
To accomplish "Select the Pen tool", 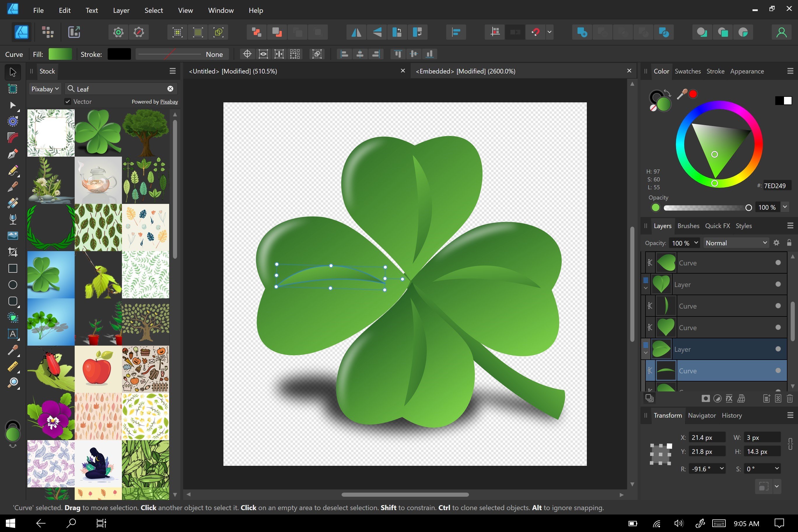I will [x=13, y=154].
